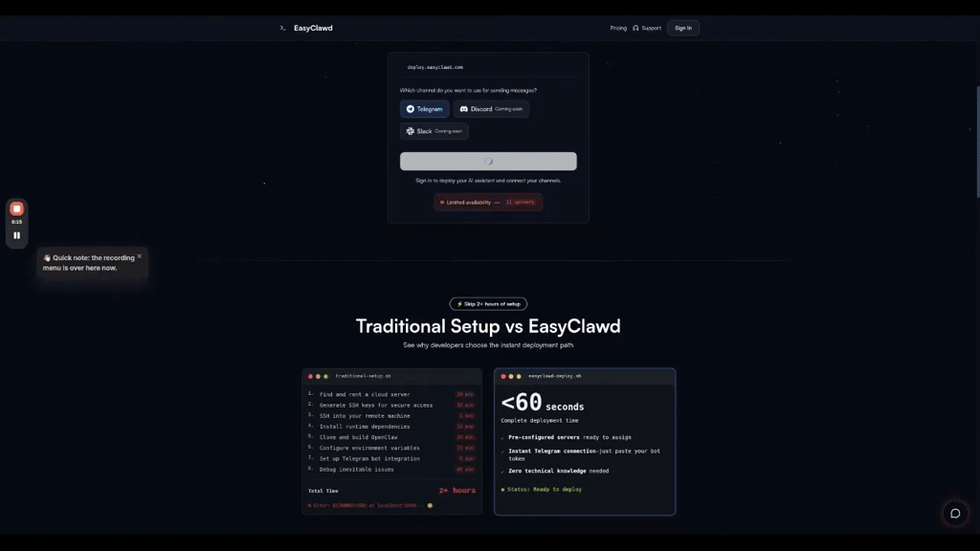The height and width of the screenshot is (551, 980).
Task: Click red dot in traditional-setup.sh window
Action: coord(310,376)
